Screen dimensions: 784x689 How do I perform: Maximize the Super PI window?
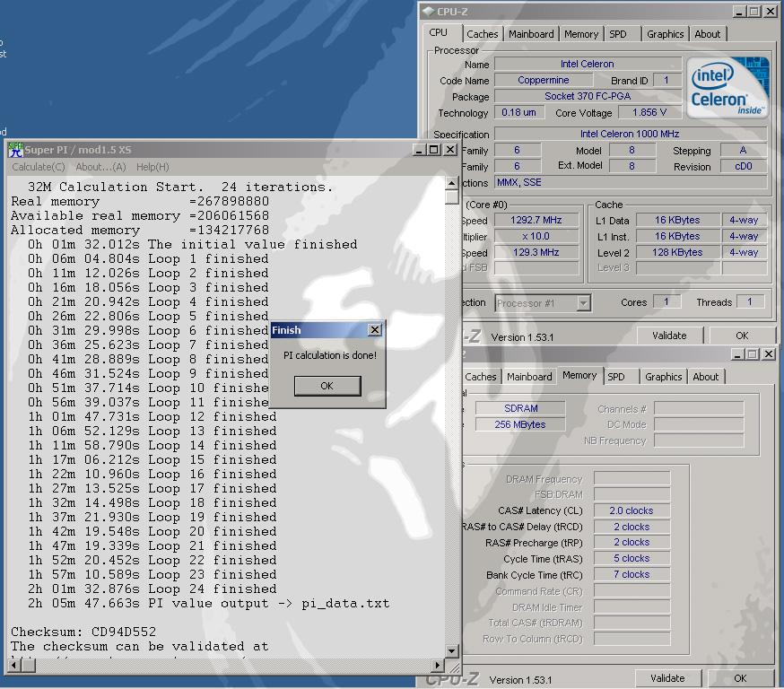[x=434, y=150]
